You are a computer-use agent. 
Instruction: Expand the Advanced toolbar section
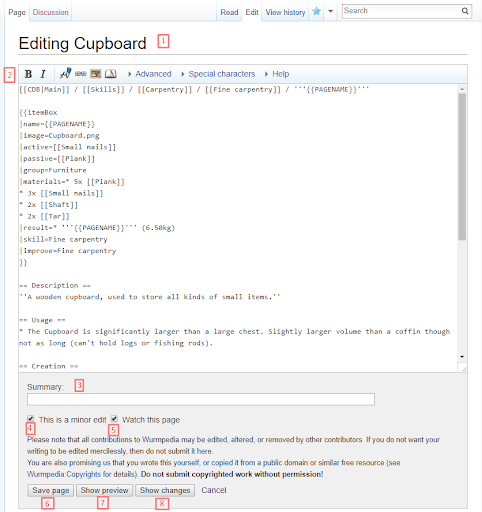coord(150,74)
